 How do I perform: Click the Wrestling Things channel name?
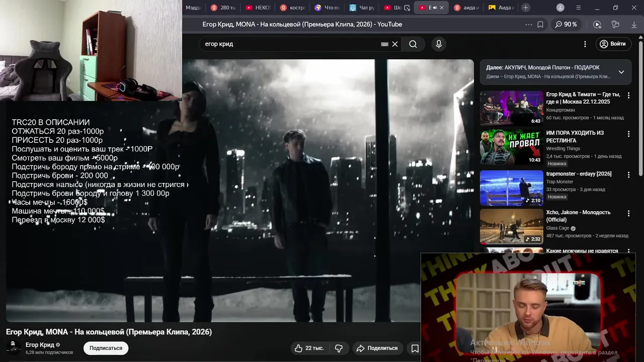563,148
